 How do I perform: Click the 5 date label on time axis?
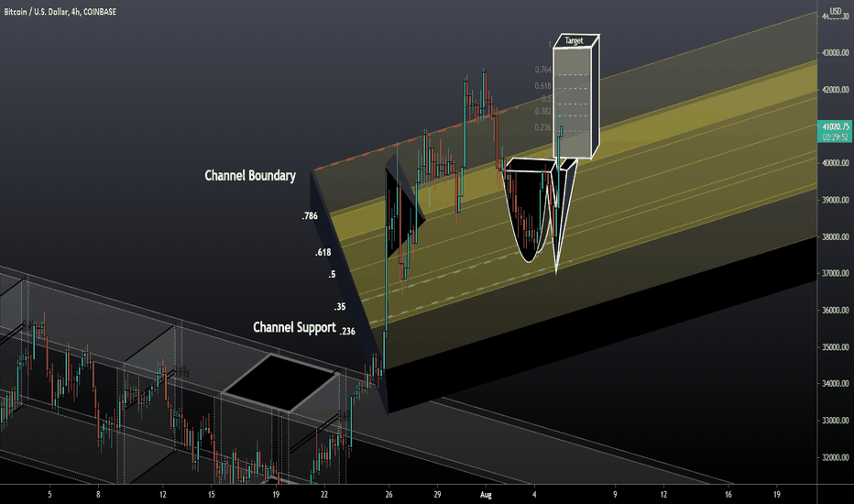tap(49, 495)
